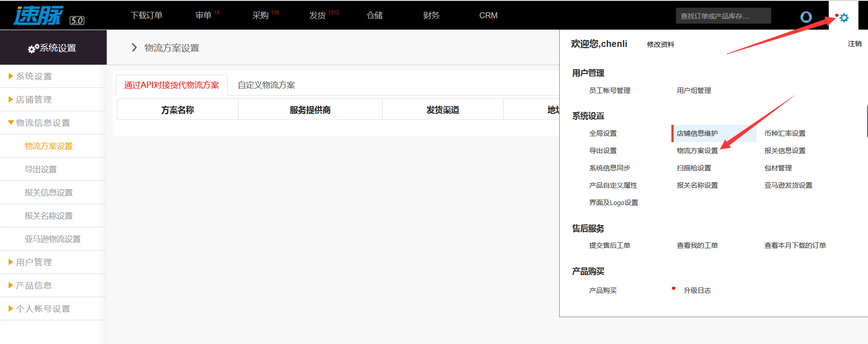868x344 pixels.
Task: Click the 发货渠道 column header
Action: tap(442, 110)
